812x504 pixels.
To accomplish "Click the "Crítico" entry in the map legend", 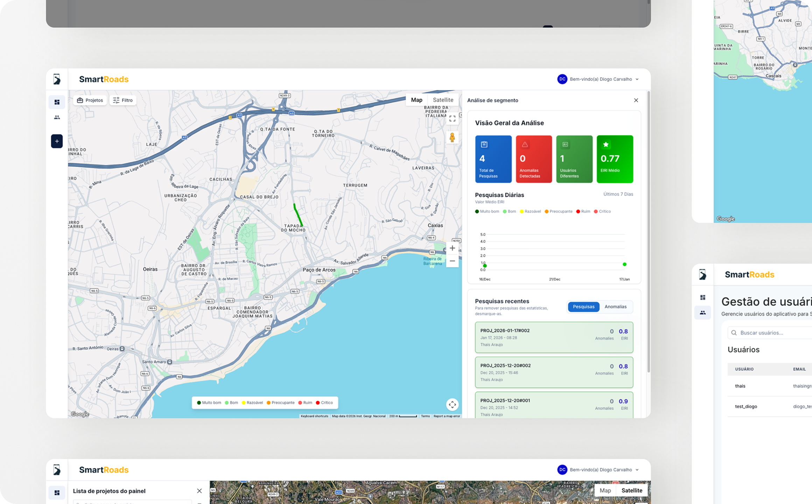I will tap(324, 402).
